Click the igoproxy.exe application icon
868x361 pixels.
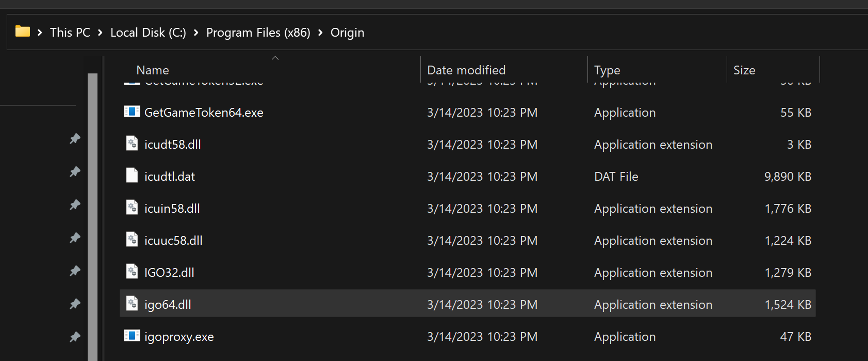click(132, 336)
